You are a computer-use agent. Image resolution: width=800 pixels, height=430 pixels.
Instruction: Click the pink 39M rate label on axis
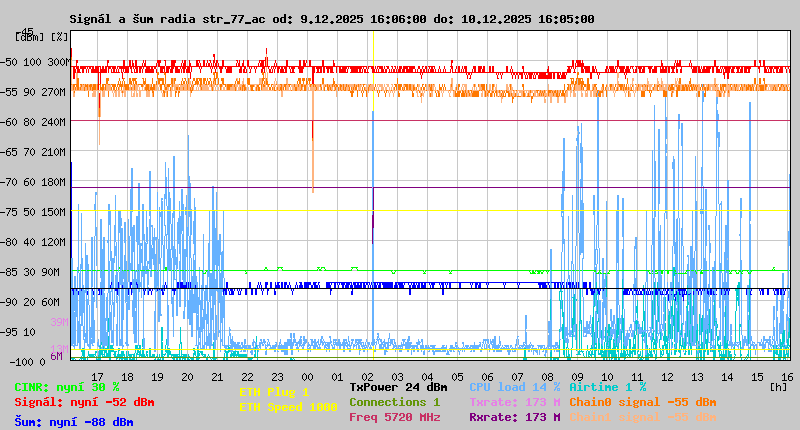point(59,322)
